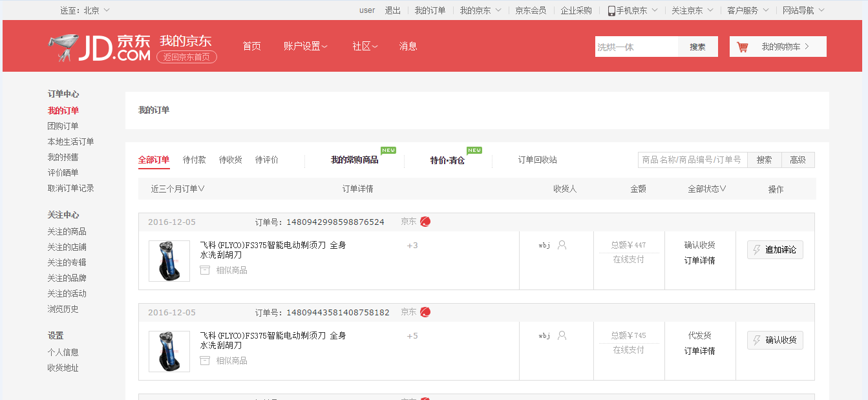Viewport: 868px width, 400px height.
Task: Open 社区 menu in red header
Action: [365, 46]
